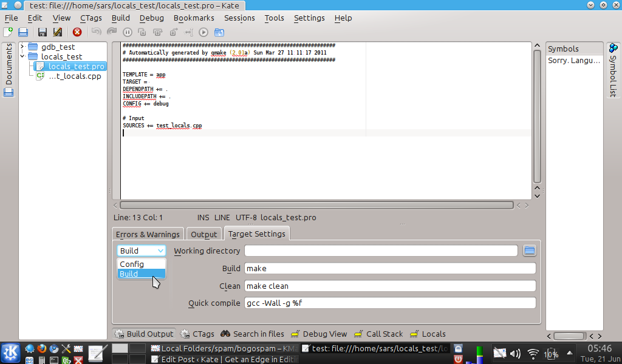Click the Undo arrow icon

coord(97,32)
